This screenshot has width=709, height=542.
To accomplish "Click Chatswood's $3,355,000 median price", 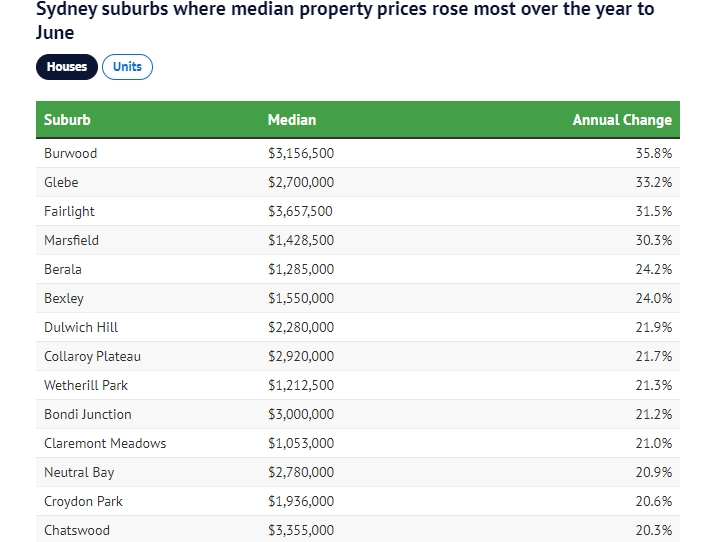I will tap(301, 530).
